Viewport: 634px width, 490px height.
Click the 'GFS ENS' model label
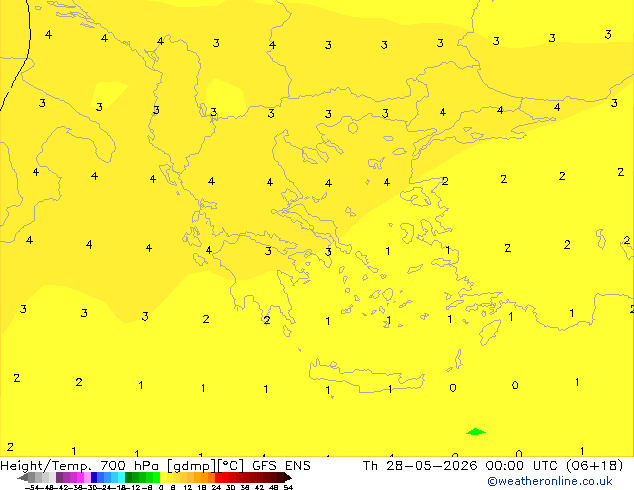point(281,466)
